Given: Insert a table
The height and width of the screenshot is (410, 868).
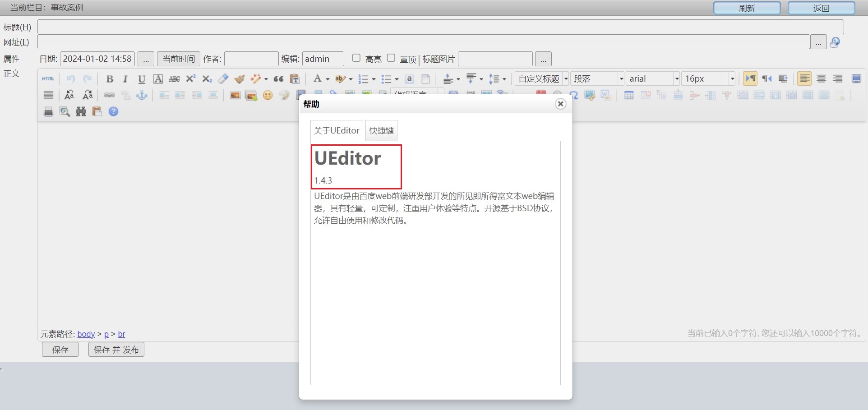Looking at the screenshot, I should [x=629, y=95].
